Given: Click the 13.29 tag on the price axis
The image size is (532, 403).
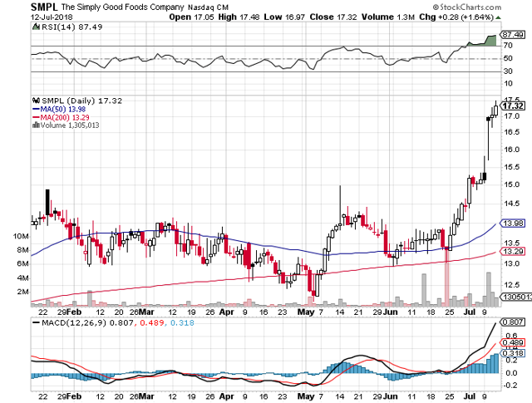Looking at the screenshot, I should click(x=513, y=252).
